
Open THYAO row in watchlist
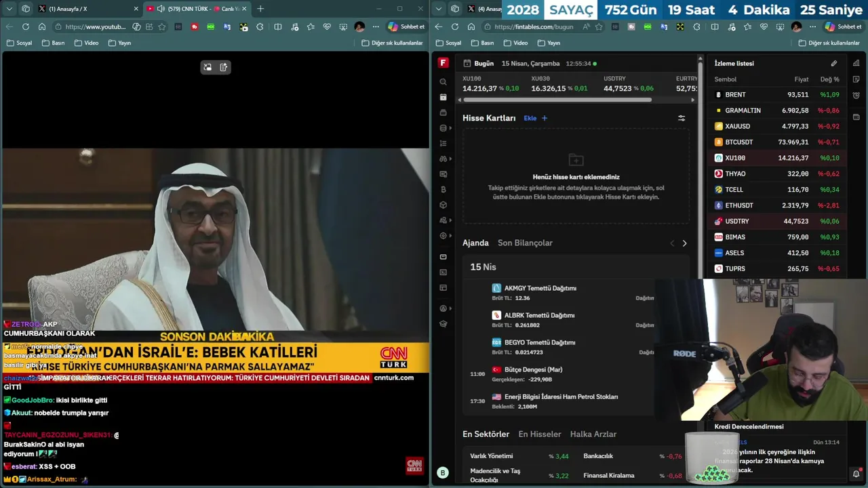[x=777, y=174]
